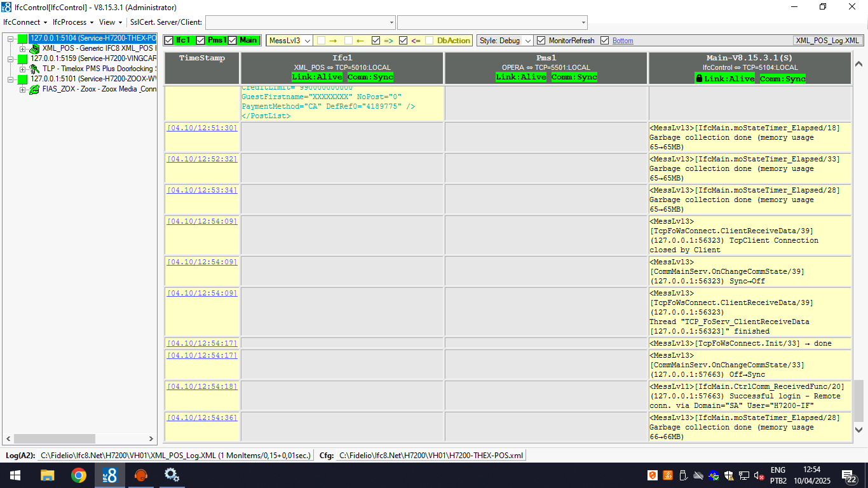Disable the MonitorRefresh checkbox
868x488 pixels.
(541, 41)
